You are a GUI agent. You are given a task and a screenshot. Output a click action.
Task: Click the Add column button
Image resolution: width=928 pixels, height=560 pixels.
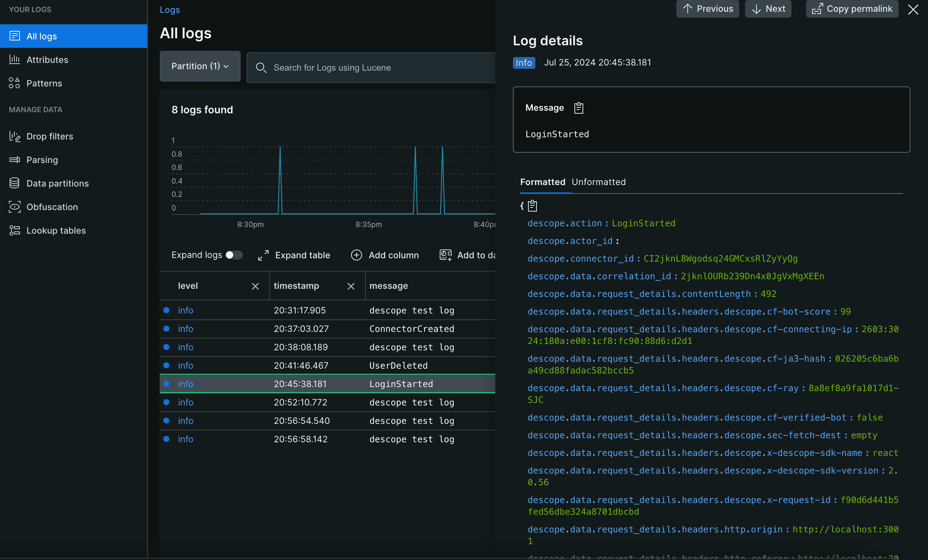coord(386,255)
